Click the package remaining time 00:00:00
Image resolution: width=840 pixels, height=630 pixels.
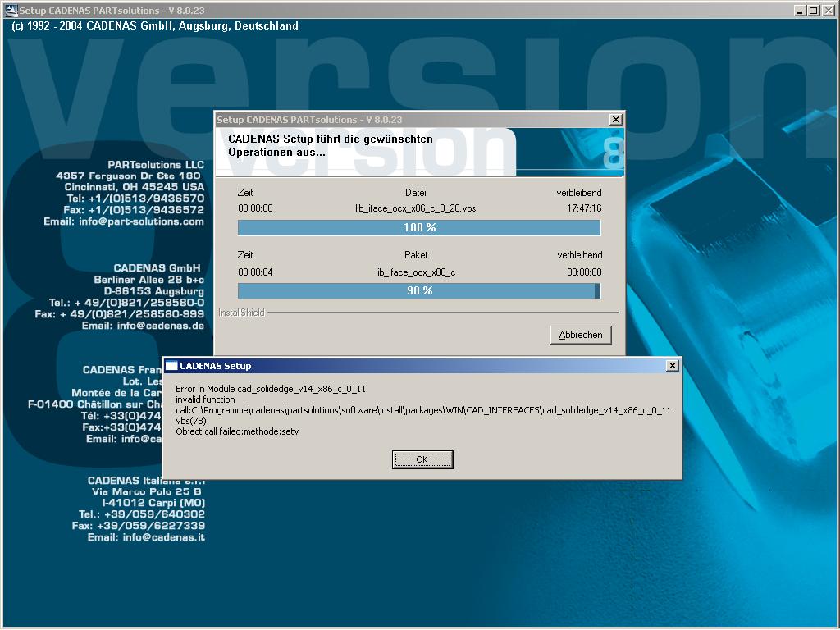click(x=584, y=272)
